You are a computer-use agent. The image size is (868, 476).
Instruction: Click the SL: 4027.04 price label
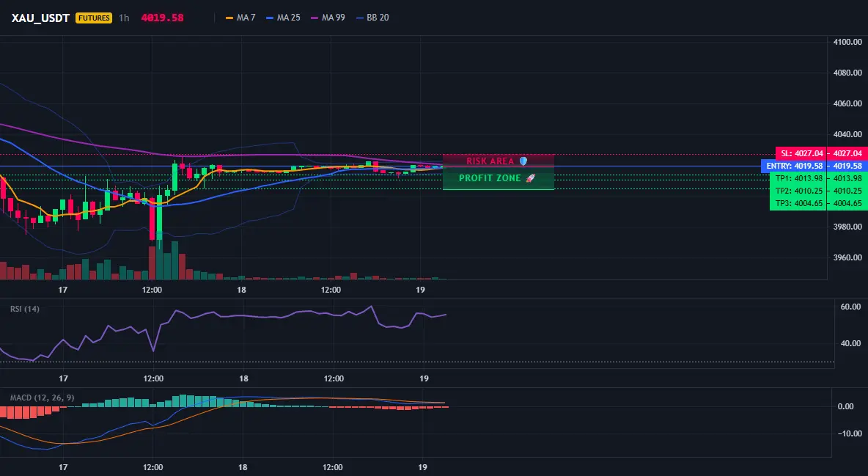pos(801,153)
